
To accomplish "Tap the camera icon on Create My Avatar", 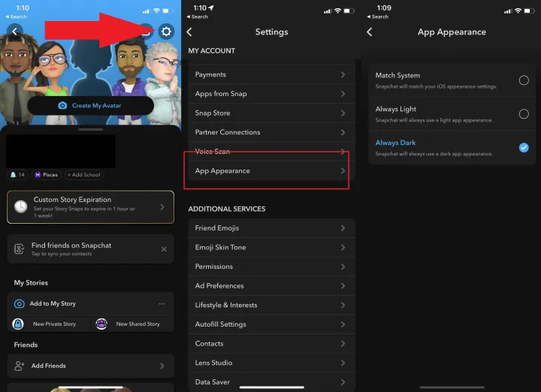I will 62,106.
